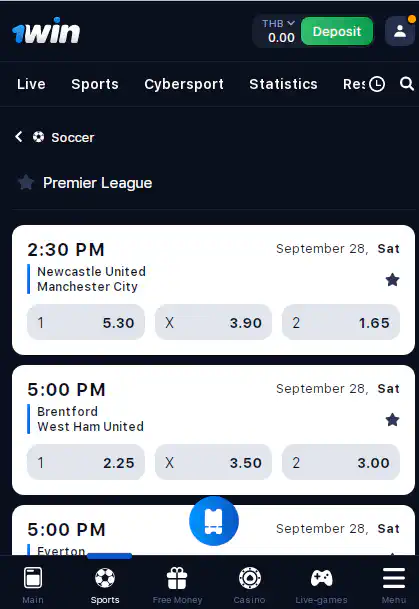
Task: Go to Free Money gift icon
Action: click(x=177, y=578)
